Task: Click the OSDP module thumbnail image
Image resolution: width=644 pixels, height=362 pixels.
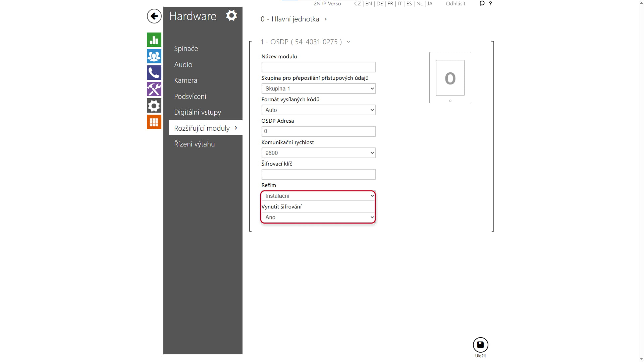Action: pyautogui.click(x=450, y=77)
